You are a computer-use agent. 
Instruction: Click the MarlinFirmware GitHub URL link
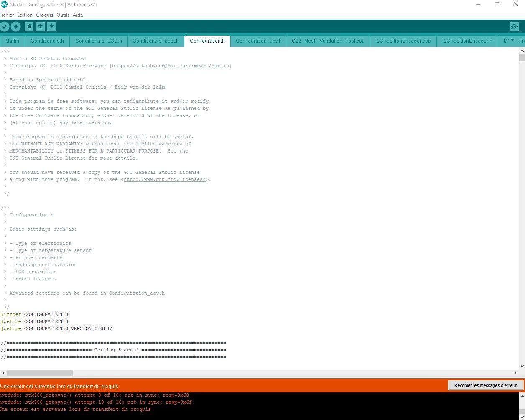click(x=171, y=66)
